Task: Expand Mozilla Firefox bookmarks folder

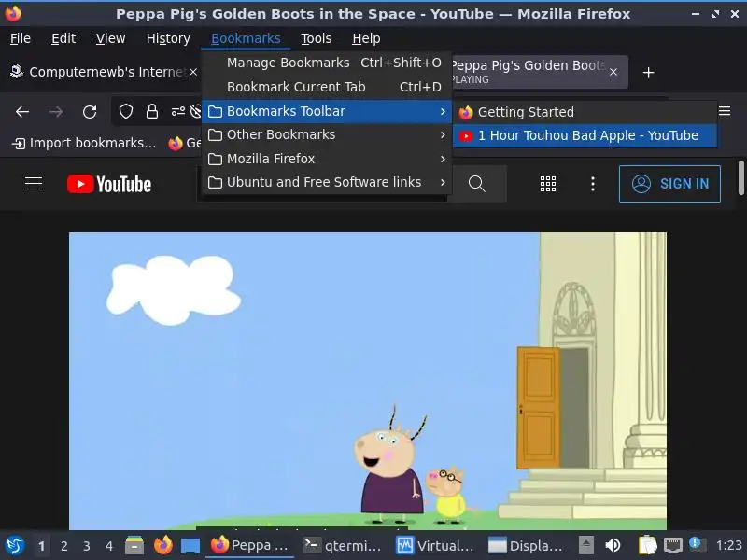Action: (x=326, y=159)
